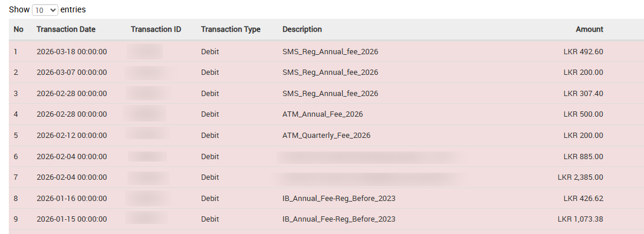Select amount LKR 307.40
Viewport: 644px width, 234px height.
pyautogui.click(x=583, y=94)
